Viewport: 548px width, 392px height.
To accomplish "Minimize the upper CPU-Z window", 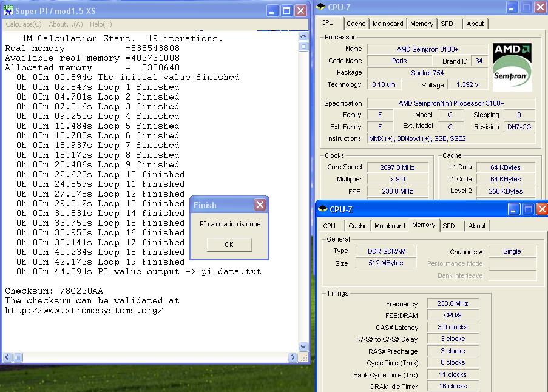I will [512, 7].
